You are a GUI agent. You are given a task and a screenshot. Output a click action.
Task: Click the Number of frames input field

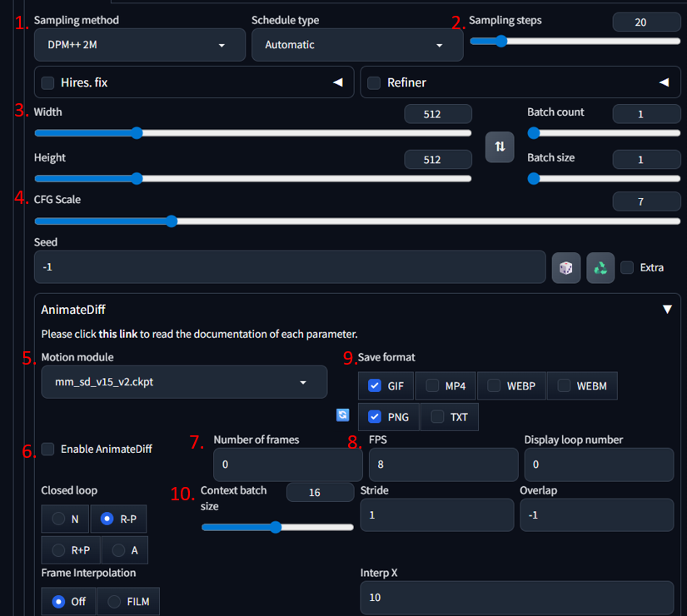[x=287, y=464]
